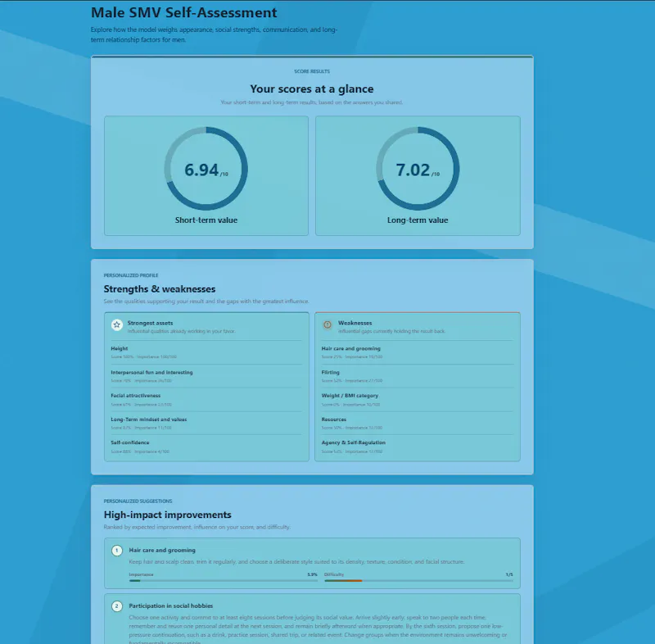The width and height of the screenshot is (655, 644).
Task: Click the 'Strengths & weaknesses' heading
Action: pyautogui.click(x=160, y=288)
